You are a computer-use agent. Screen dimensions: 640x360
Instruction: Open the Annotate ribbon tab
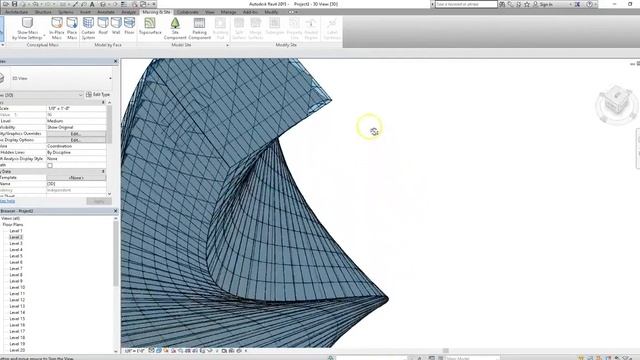click(106, 12)
